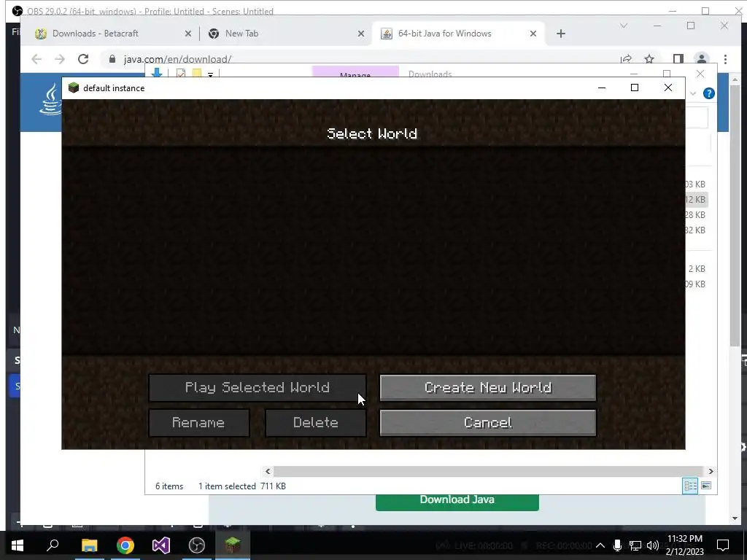This screenshot has width=747, height=560.
Task: Open OBS Studio from taskbar
Action: click(197, 545)
